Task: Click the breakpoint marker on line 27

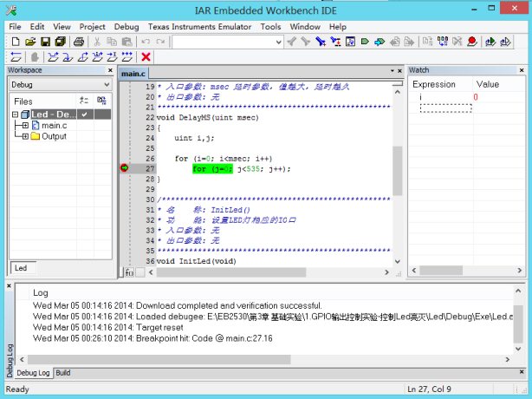Action: 124,167
